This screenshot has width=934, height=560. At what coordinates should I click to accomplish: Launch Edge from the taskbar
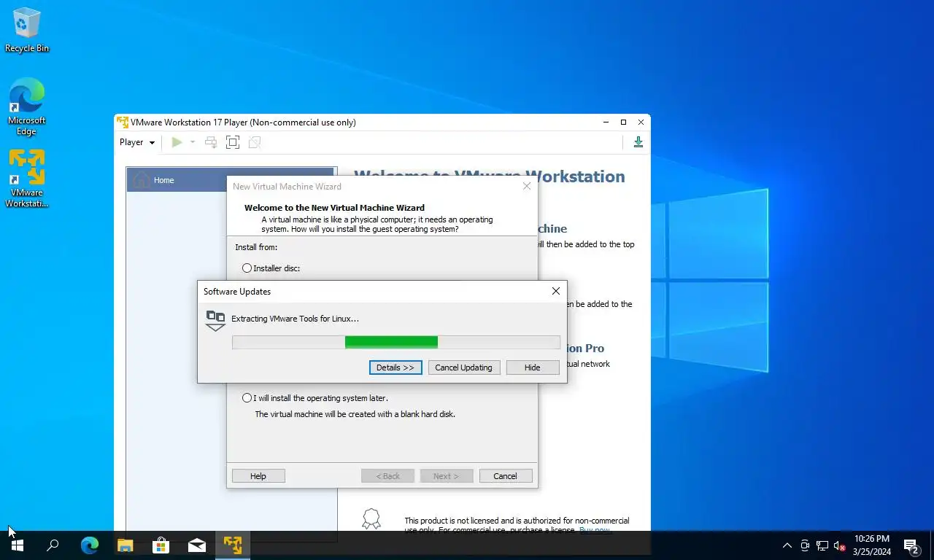point(89,545)
